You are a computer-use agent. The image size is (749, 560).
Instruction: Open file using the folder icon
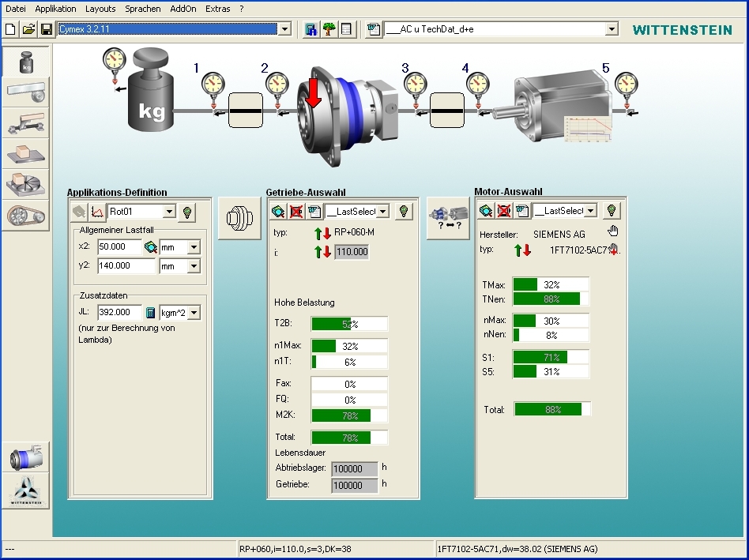pyautogui.click(x=28, y=29)
